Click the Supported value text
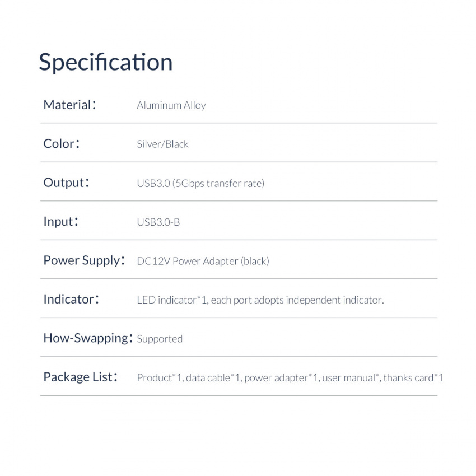 pyautogui.click(x=160, y=339)
